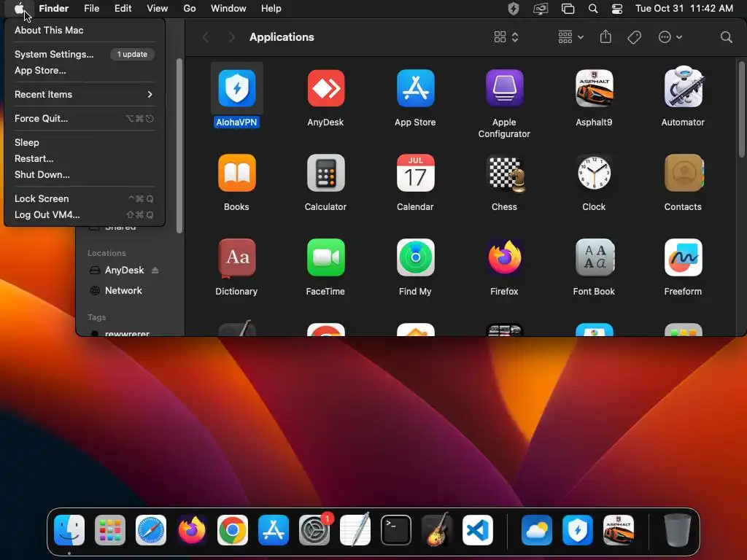Screen dimensions: 747x560
Task: Click the date and time in menu bar
Action: pyautogui.click(x=684, y=9)
